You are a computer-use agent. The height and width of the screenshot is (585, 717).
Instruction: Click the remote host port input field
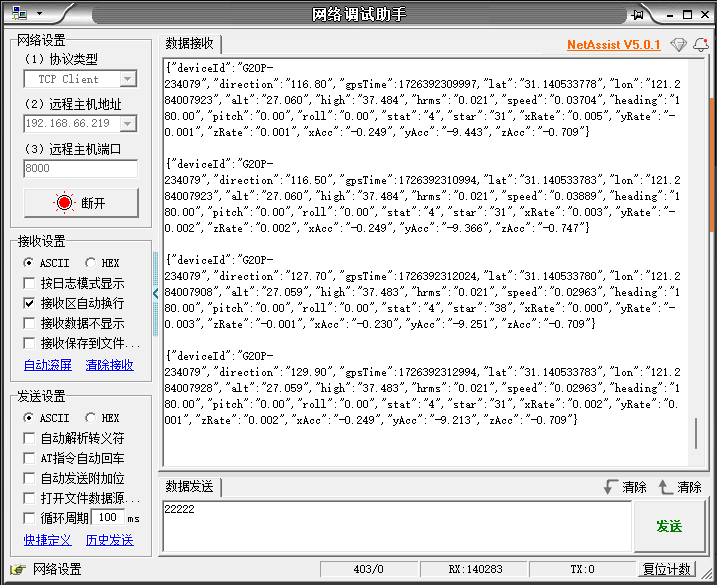pyautogui.click(x=80, y=168)
